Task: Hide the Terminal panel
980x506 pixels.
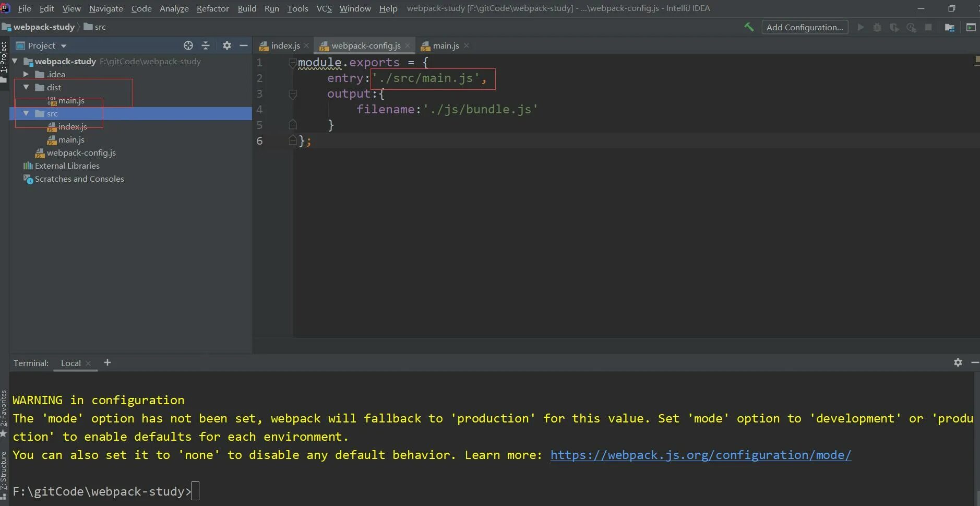Action: click(x=974, y=362)
